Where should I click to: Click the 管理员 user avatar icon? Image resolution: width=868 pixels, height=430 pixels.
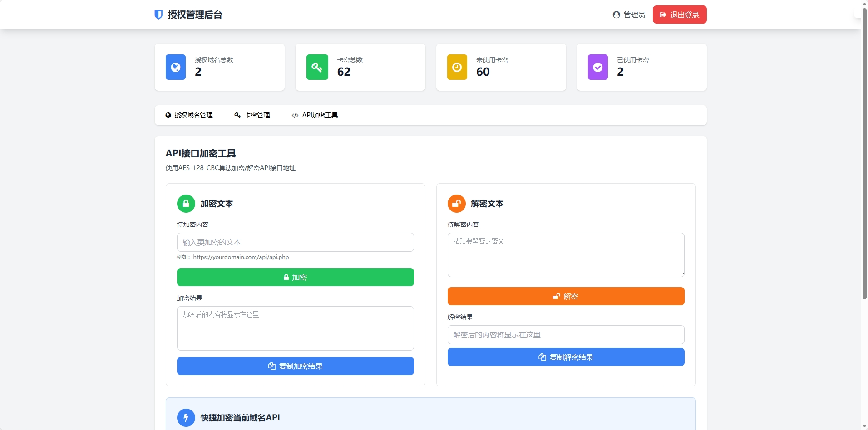click(616, 15)
